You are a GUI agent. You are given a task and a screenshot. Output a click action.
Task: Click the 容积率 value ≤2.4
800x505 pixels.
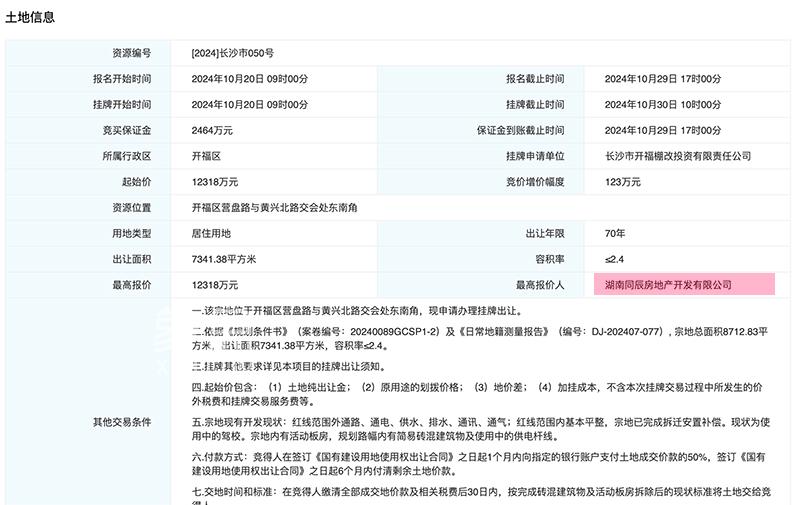click(616, 259)
